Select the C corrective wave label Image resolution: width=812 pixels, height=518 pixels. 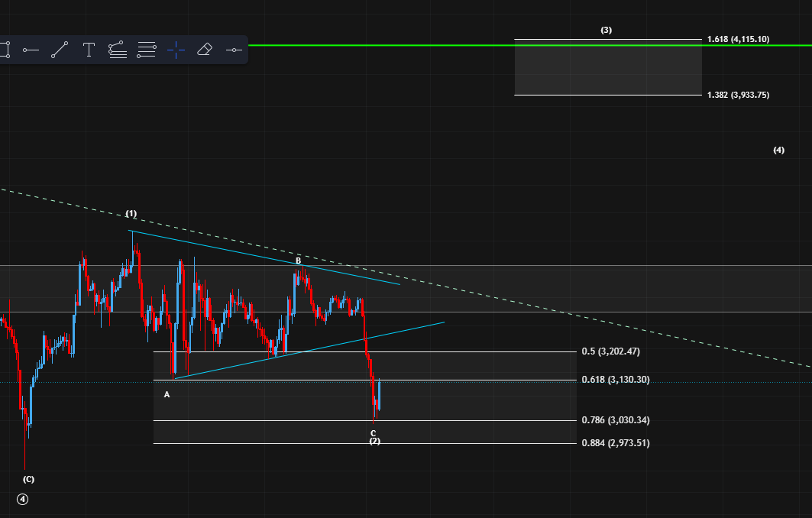pos(373,433)
